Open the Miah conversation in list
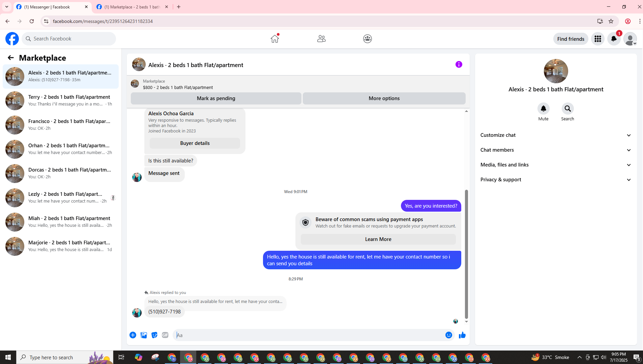This screenshot has width=643, height=364. pyautogui.click(x=61, y=222)
